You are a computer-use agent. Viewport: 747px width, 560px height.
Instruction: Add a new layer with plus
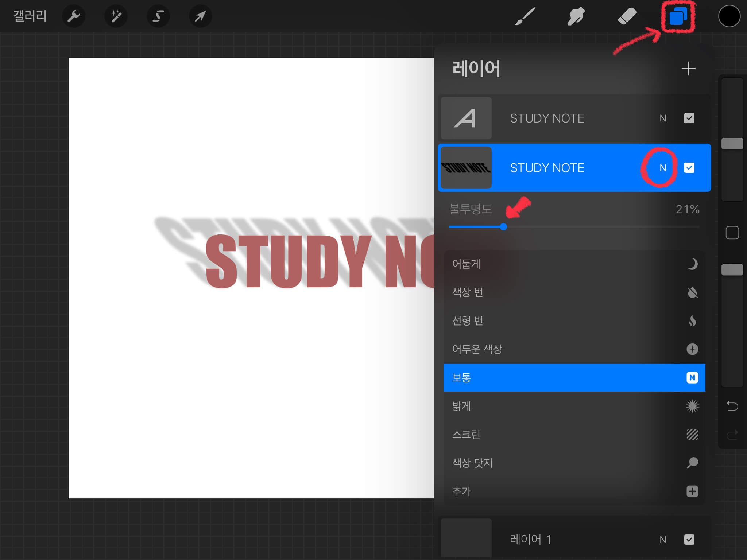pyautogui.click(x=688, y=69)
